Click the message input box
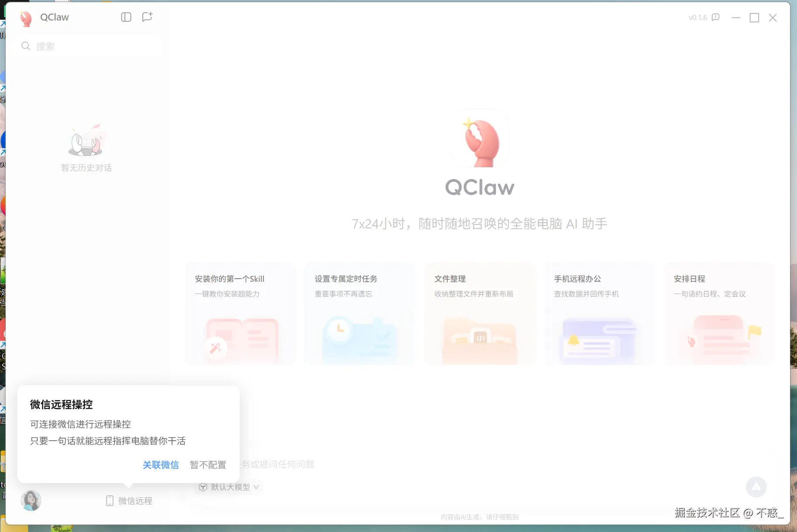Screen dimensions: 797x532 click(x=480, y=464)
